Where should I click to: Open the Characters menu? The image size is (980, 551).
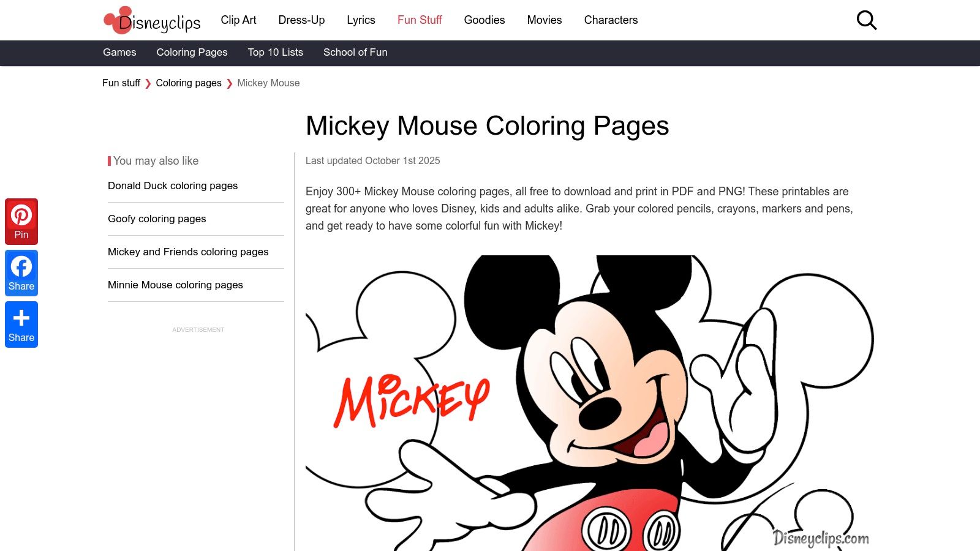pos(611,20)
